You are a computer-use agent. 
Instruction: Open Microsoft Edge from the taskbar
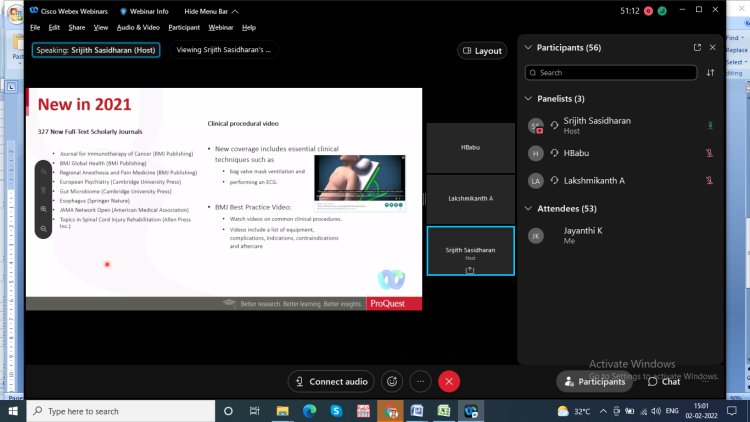click(x=309, y=411)
